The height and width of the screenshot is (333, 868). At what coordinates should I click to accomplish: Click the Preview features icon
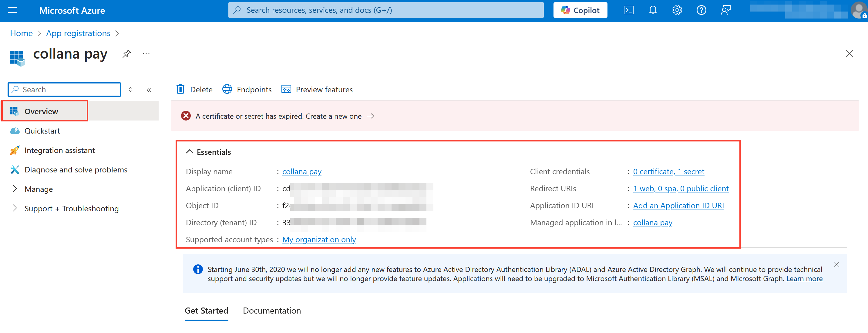click(x=286, y=89)
